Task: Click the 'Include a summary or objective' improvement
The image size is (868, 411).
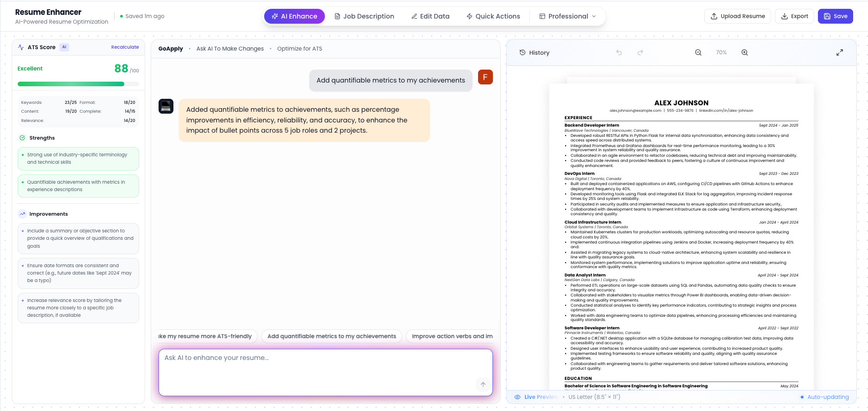Action: pyautogui.click(x=78, y=238)
